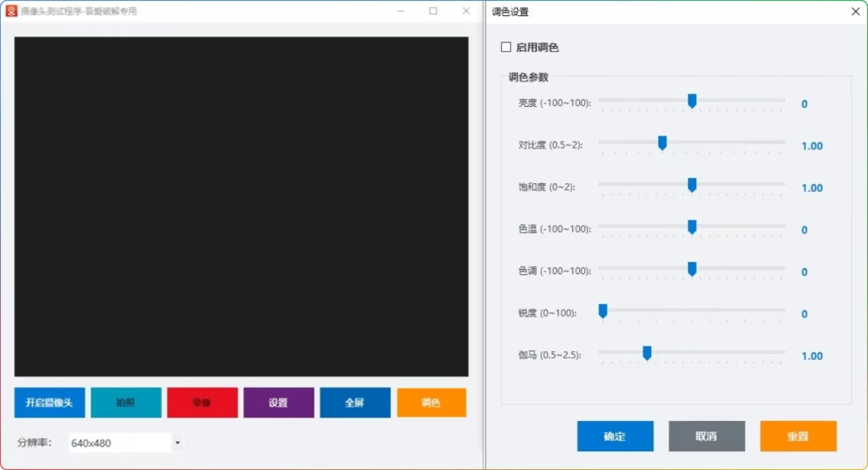
Task: Click the 色调 hue slider handle
Action: coord(692,270)
